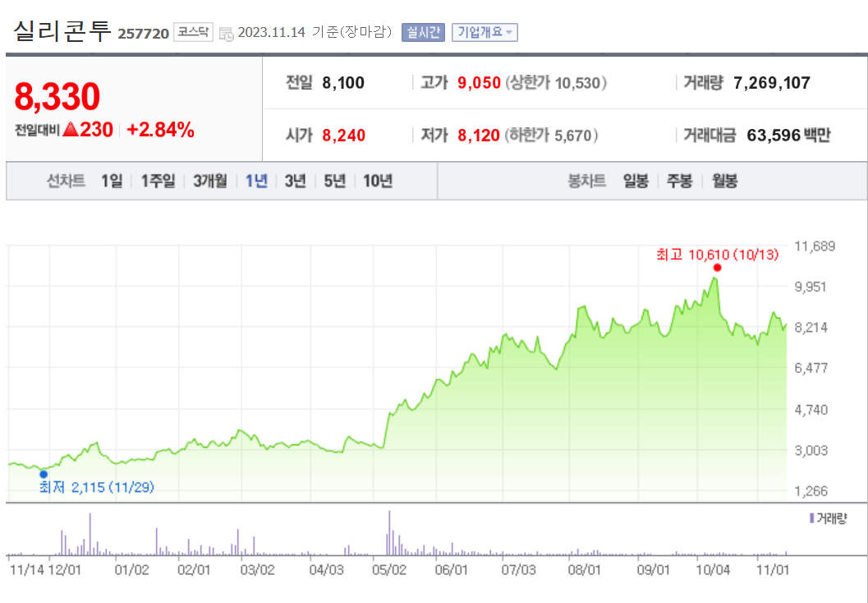The image size is (868, 603).
Task: Click the 고가 9,050 value
Action: (x=479, y=83)
